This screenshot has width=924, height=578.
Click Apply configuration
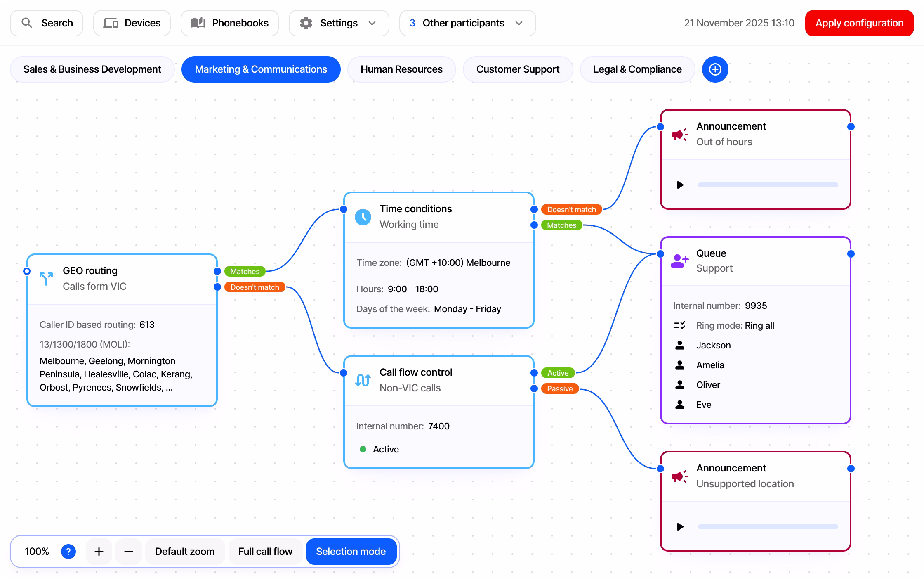(859, 23)
